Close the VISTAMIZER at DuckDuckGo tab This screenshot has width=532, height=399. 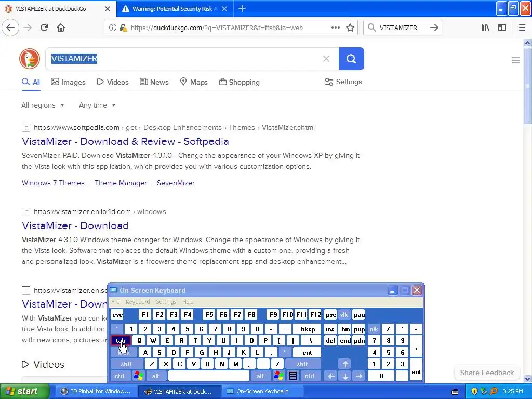tap(107, 9)
